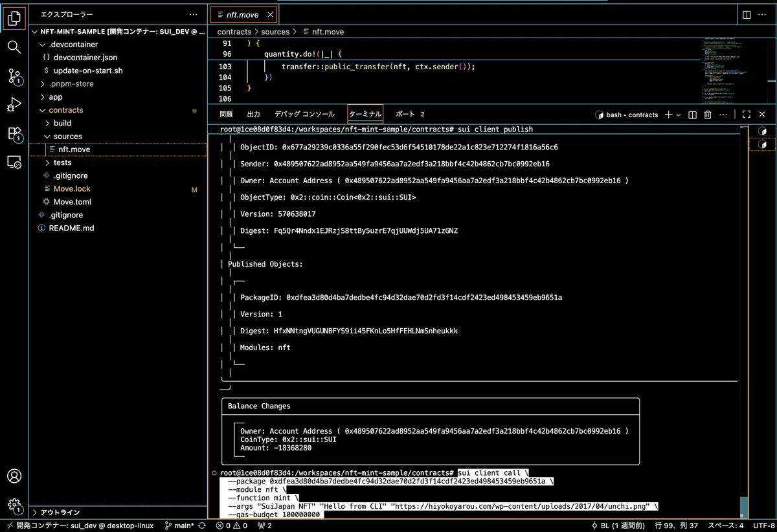Click the contracts breadcrumb segment
Screen dimensions: 777x532
pyautogui.click(x=234, y=32)
